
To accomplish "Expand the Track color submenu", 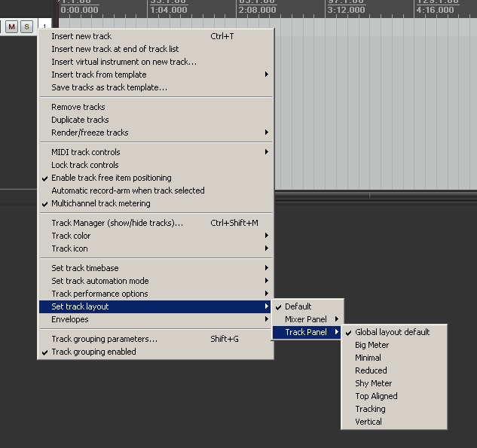I will click(71, 236).
